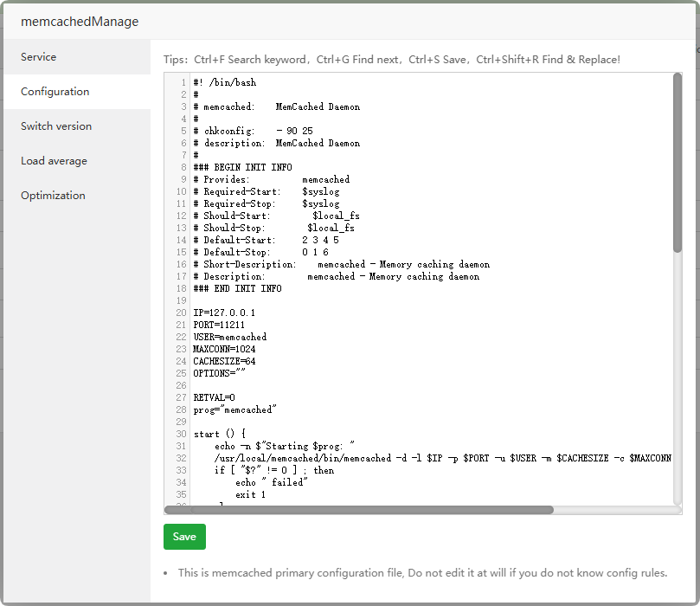The width and height of the screenshot is (700, 606).
Task: Click line number 26 in the gutter
Action: 181,385
